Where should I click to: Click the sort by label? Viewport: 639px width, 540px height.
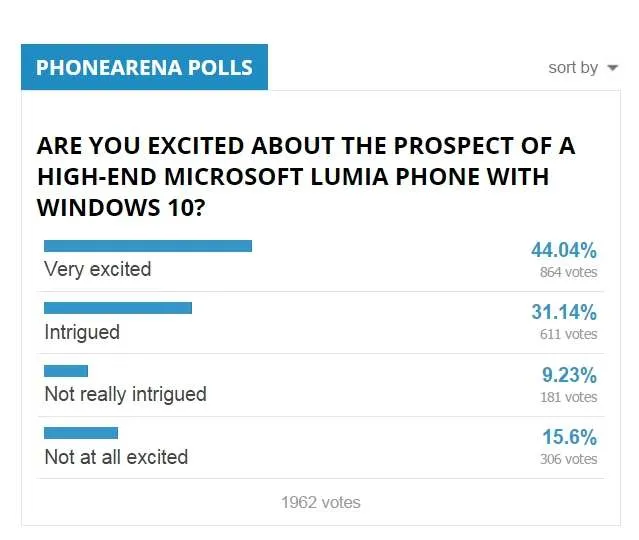point(573,68)
